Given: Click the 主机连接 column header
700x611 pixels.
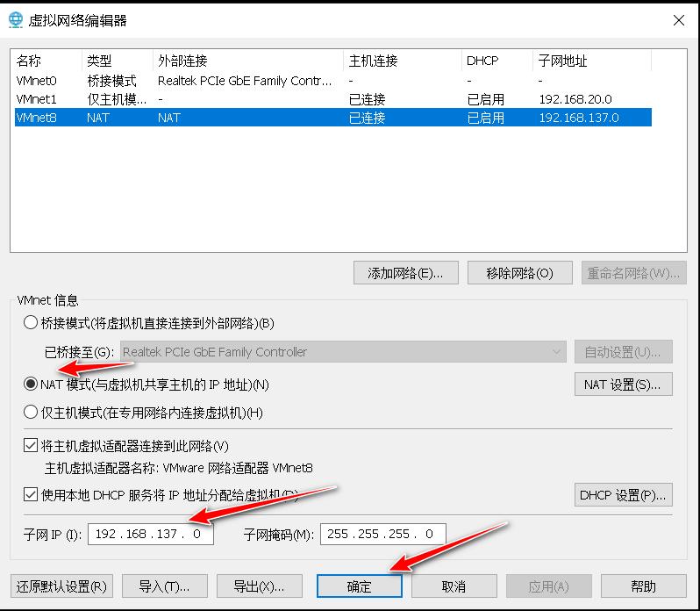Looking at the screenshot, I should 403,61.
